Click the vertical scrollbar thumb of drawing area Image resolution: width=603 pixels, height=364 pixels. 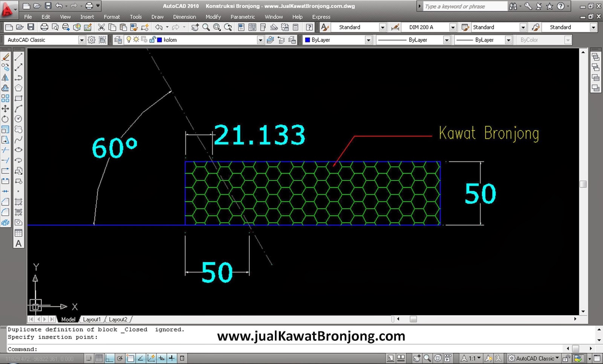pos(583,184)
